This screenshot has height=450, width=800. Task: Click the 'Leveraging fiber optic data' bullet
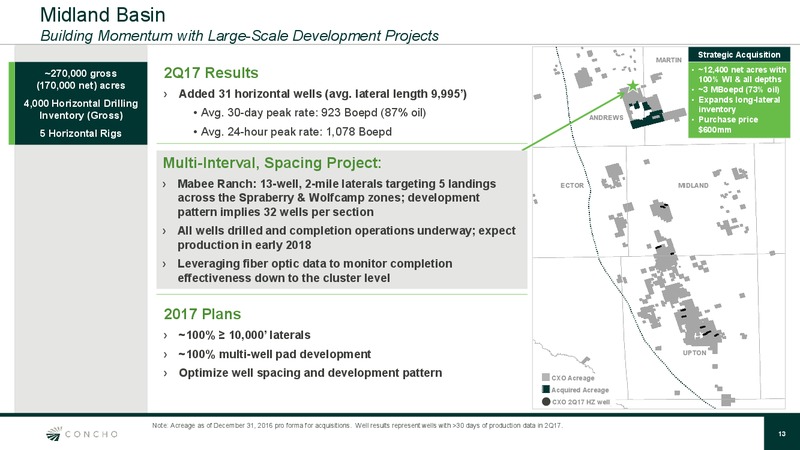pyautogui.click(x=314, y=271)
